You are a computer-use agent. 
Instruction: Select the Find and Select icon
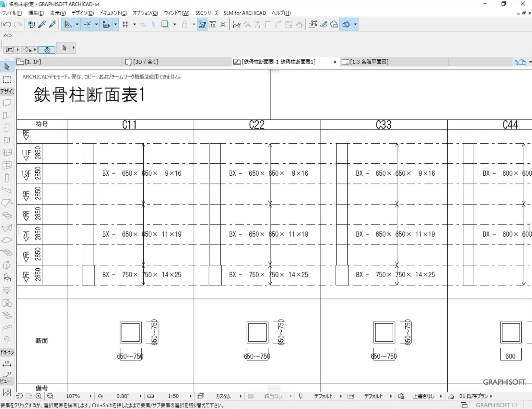pyautogui.click(x=31, y=24)
